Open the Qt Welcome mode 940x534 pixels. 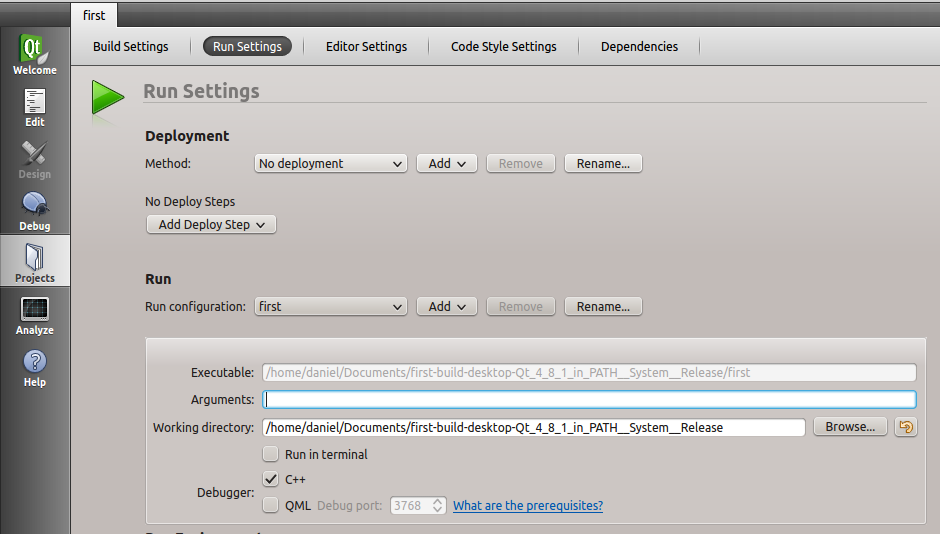point(35,54)
